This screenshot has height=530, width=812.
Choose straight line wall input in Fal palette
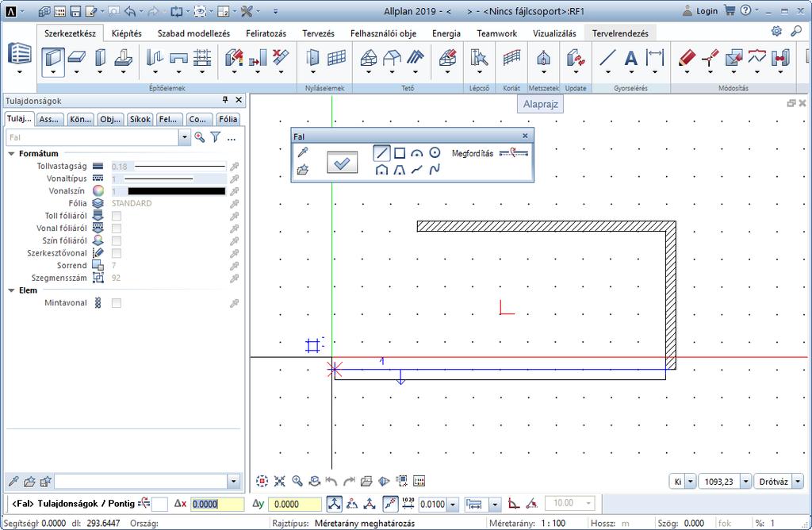(x=381, y=153)
